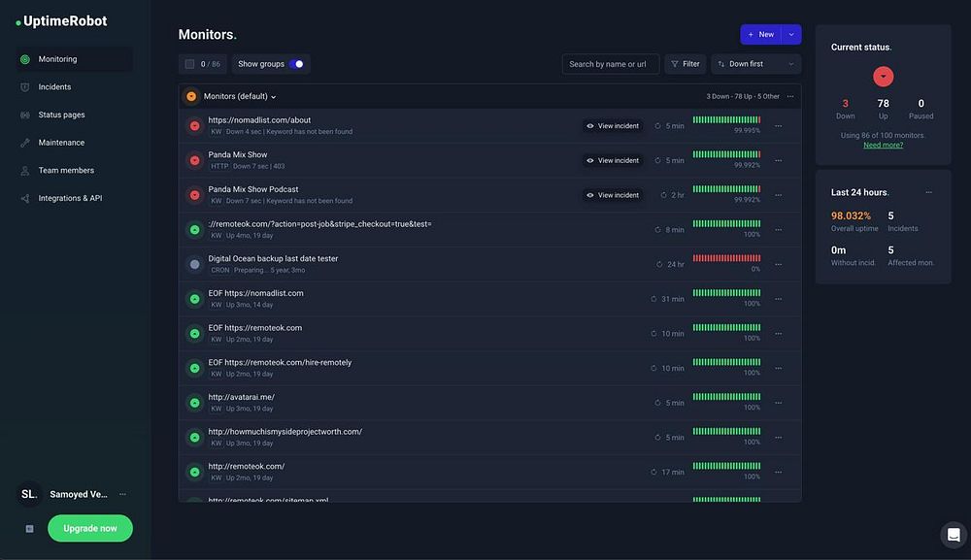
Task: Click the 24 hr interval icon for Digital Ocean backup
Action: 659,265
